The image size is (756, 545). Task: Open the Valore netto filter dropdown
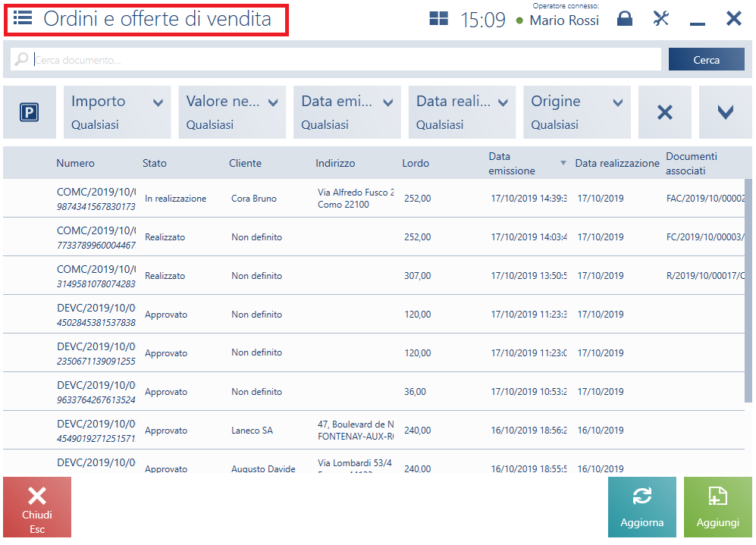pos(232,112)
